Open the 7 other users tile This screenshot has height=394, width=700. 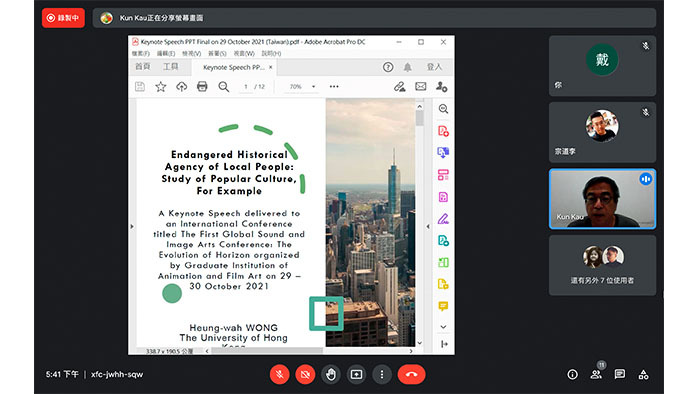(602, 265)
